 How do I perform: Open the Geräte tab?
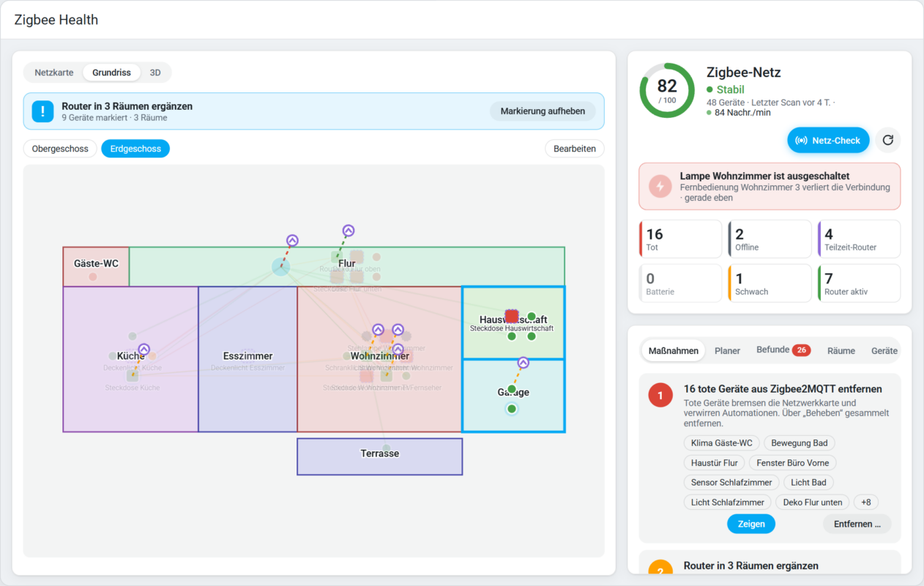tap(884, 351)
